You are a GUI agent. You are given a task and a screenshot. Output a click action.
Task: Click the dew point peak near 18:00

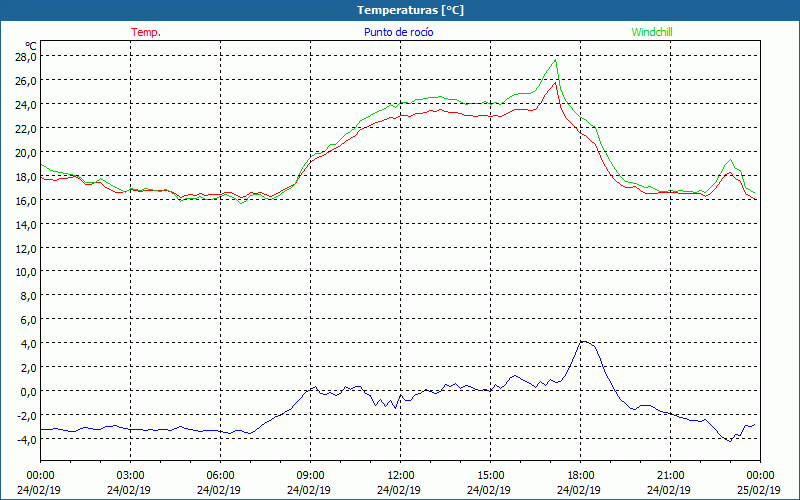coord(583,341)
